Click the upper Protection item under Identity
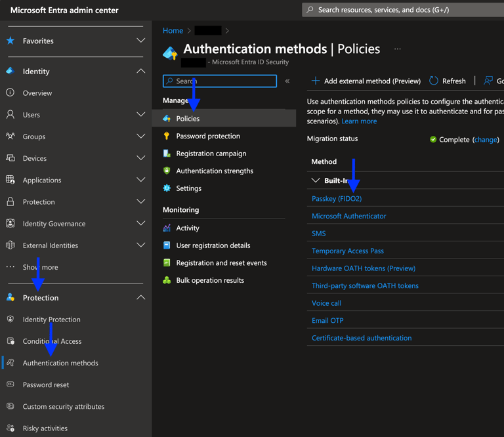This screenshot has height=437, width=504. pos(39,202)
